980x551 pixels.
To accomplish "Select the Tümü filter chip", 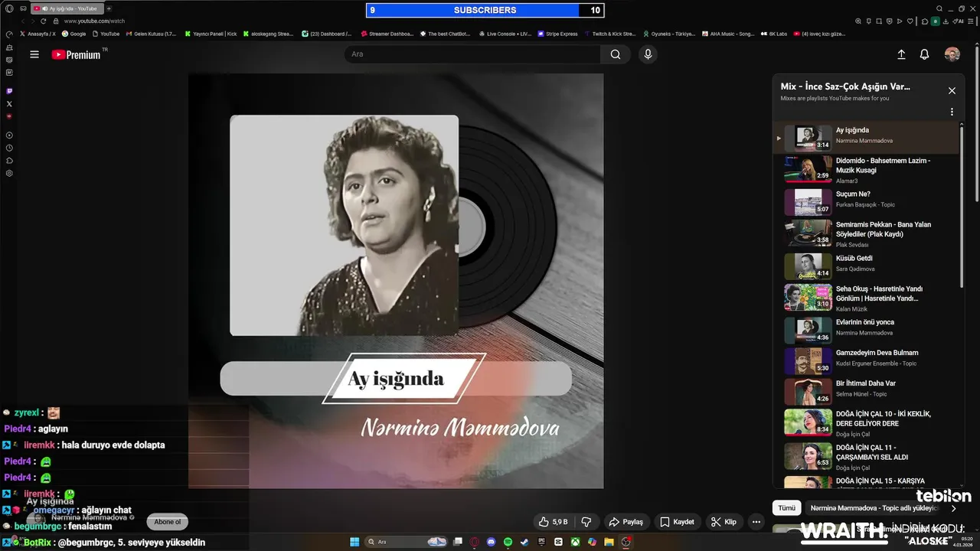I will click(786, 508).
